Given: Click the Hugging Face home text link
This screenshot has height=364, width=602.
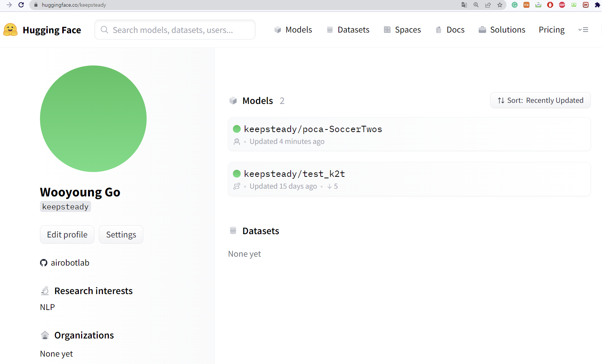Looking at the screenshot, I should click(x=52, y=30).
